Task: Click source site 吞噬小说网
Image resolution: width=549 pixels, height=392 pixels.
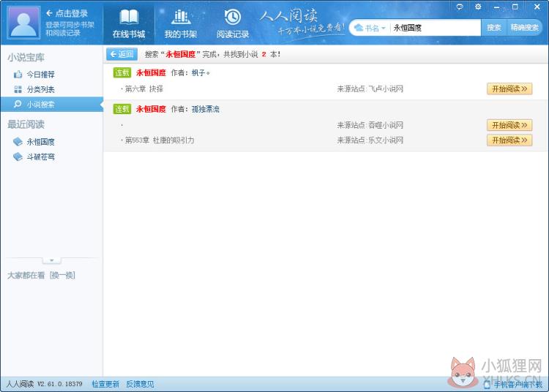Action: [386, 125]
